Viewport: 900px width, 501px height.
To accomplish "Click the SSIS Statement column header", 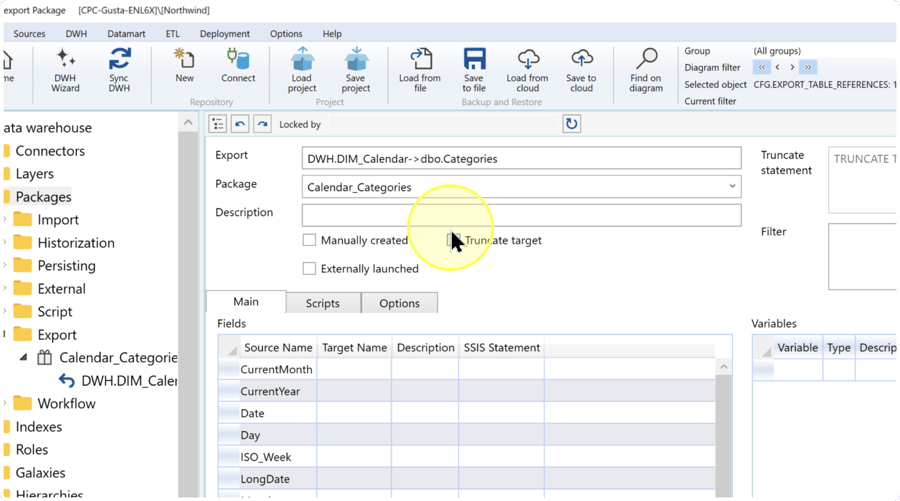I will click(502, 347).
